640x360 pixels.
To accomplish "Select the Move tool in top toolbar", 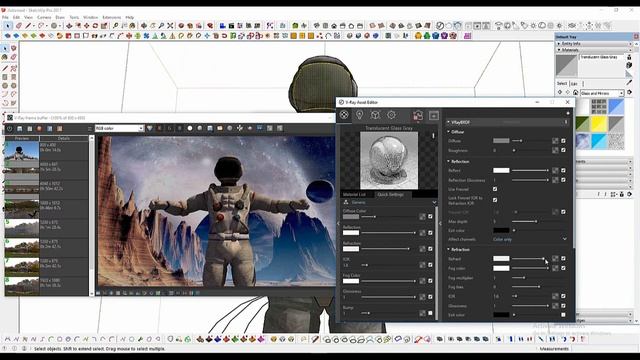I will coord(87,26).
